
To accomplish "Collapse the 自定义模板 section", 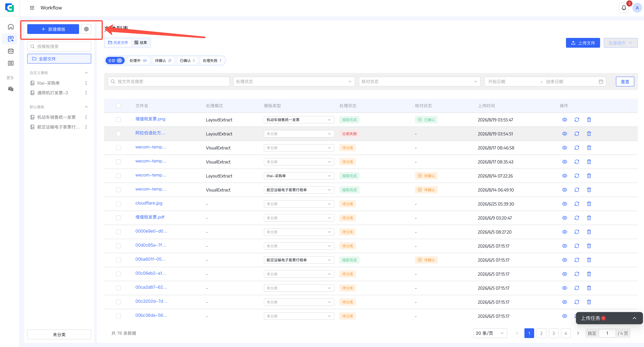I will pos(86,73).
